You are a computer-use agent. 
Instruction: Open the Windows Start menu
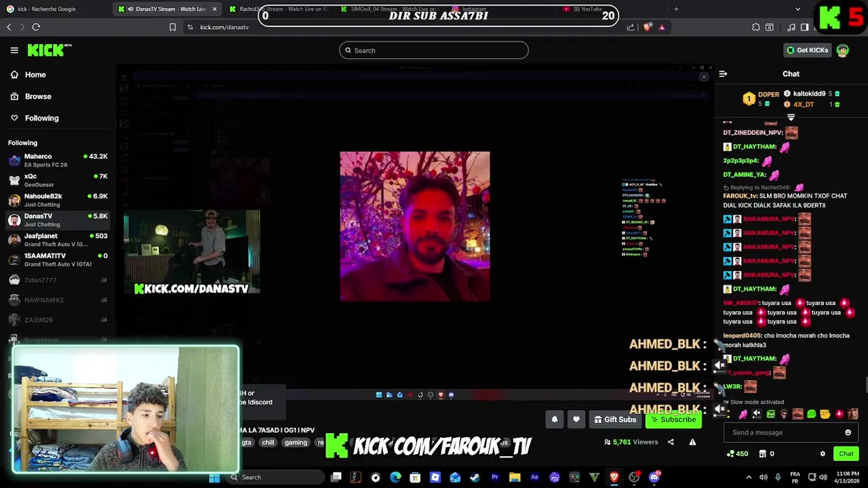[214, 477]
